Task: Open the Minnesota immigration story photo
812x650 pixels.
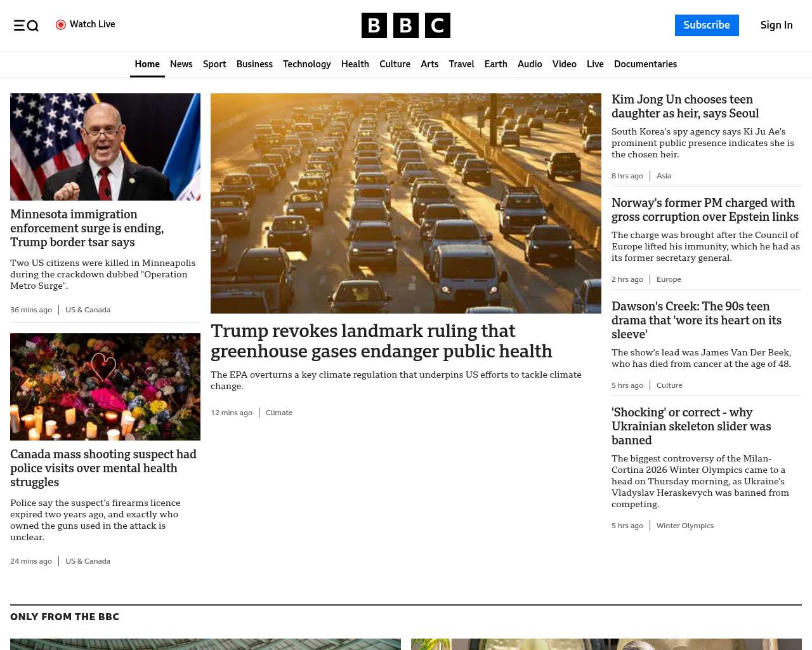Action: point(105,147)
